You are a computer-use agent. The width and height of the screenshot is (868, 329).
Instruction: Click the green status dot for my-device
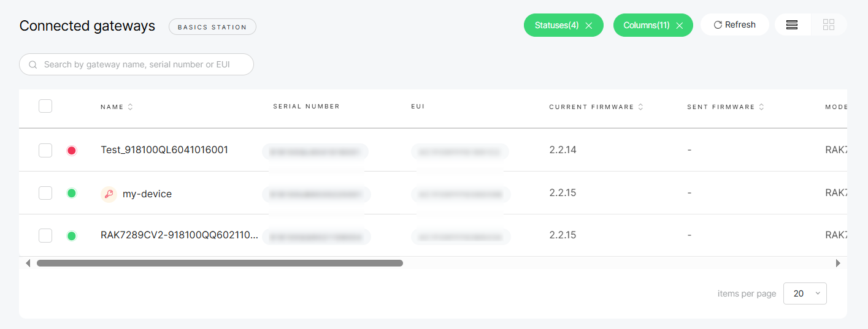pos(72,194)
